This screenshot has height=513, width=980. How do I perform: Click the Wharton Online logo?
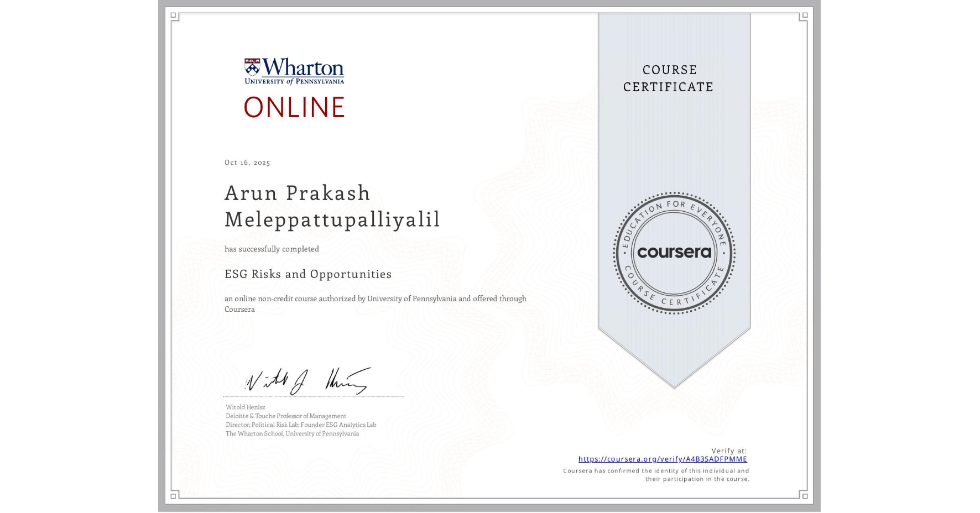[x=294, y=88]
